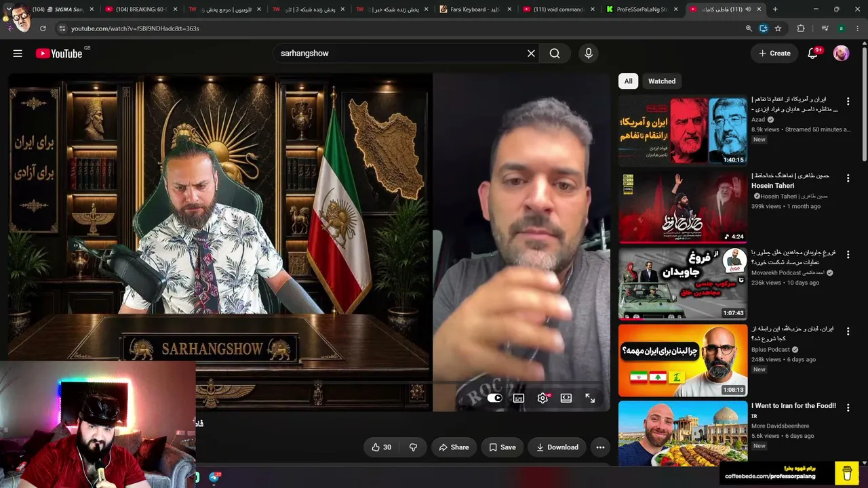Share this video
Screen dimensions: 868x488
point(454,447)
